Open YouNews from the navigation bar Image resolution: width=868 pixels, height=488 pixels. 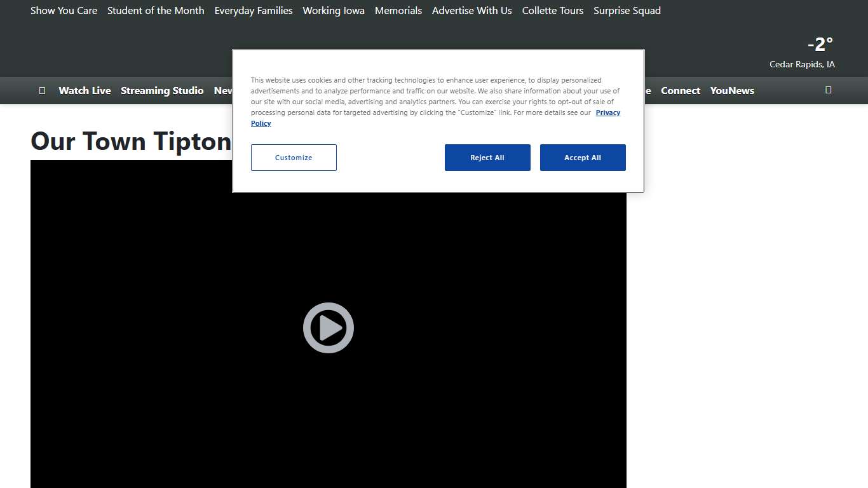point(732,90)
